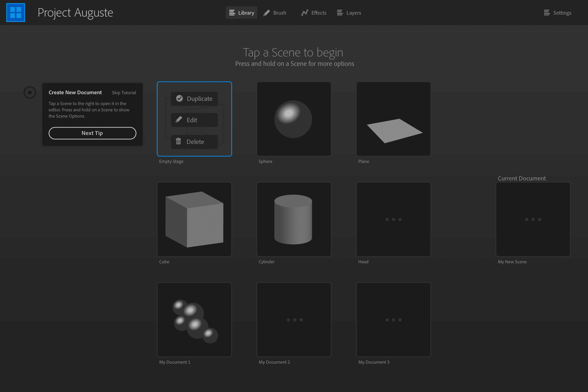Click the blue Project Auguste app logo

point(15,13)
